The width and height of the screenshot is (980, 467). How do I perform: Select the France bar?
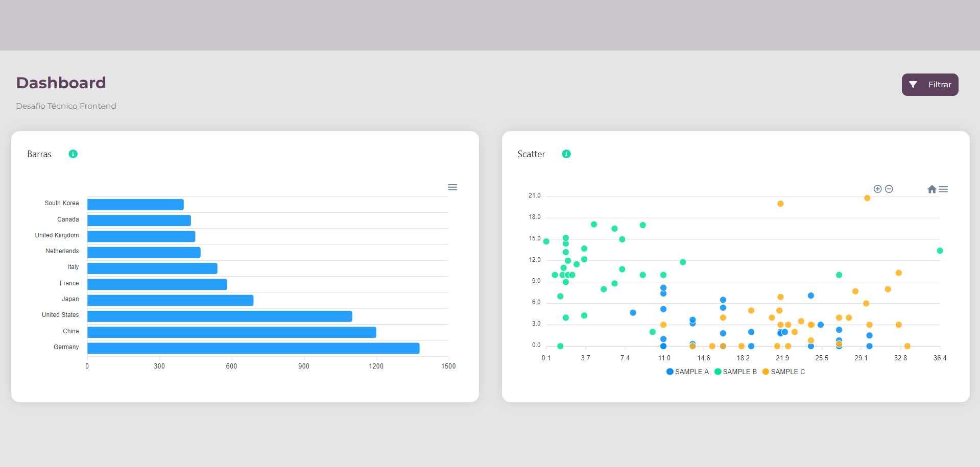pos(157,284)
